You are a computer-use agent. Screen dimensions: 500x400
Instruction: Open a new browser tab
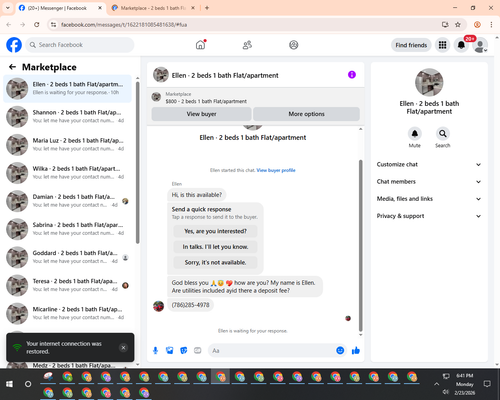207,8
